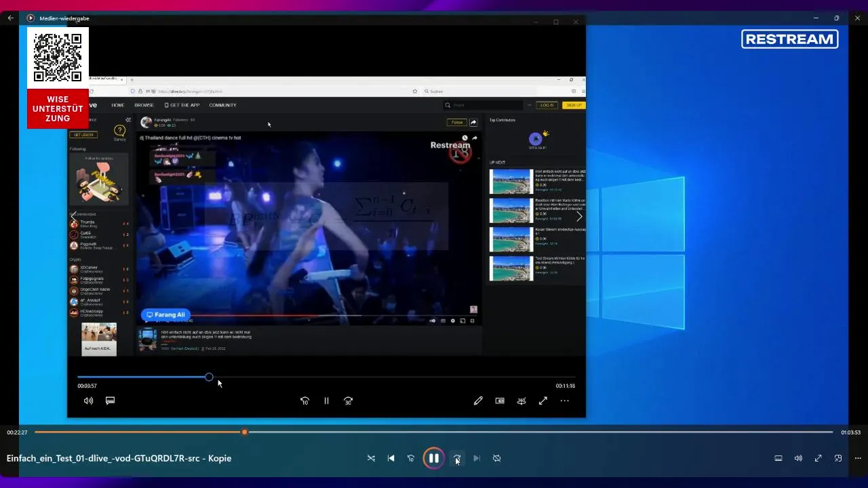Click embedded player's diagonal fullscreen arrows
868x488 pixels.
543,401
